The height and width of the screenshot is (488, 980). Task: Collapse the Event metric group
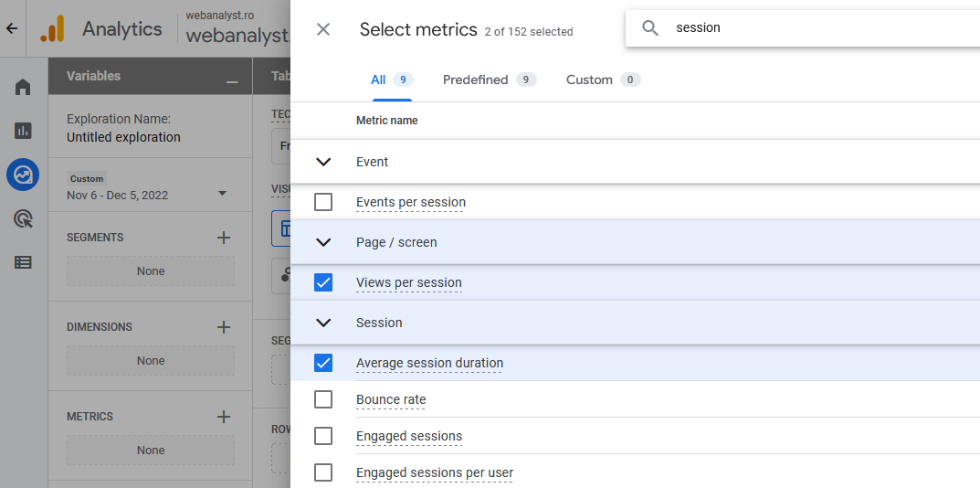(x=323, y=162)
